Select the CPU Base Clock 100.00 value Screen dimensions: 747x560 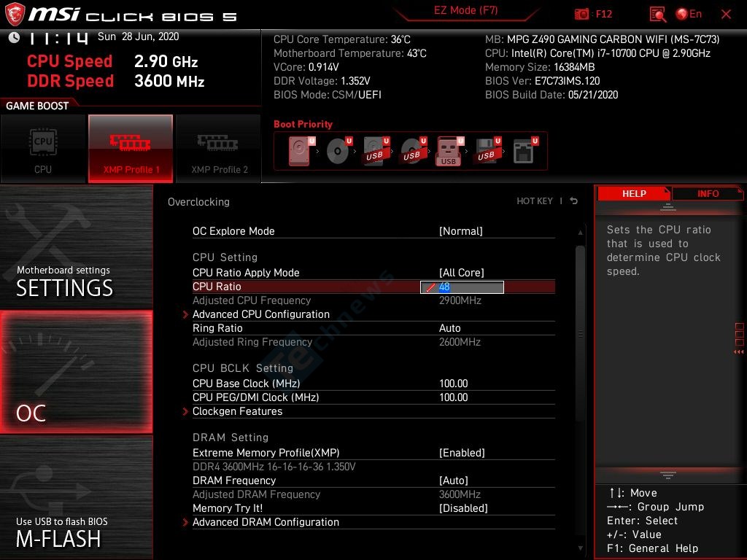point(454,384)
